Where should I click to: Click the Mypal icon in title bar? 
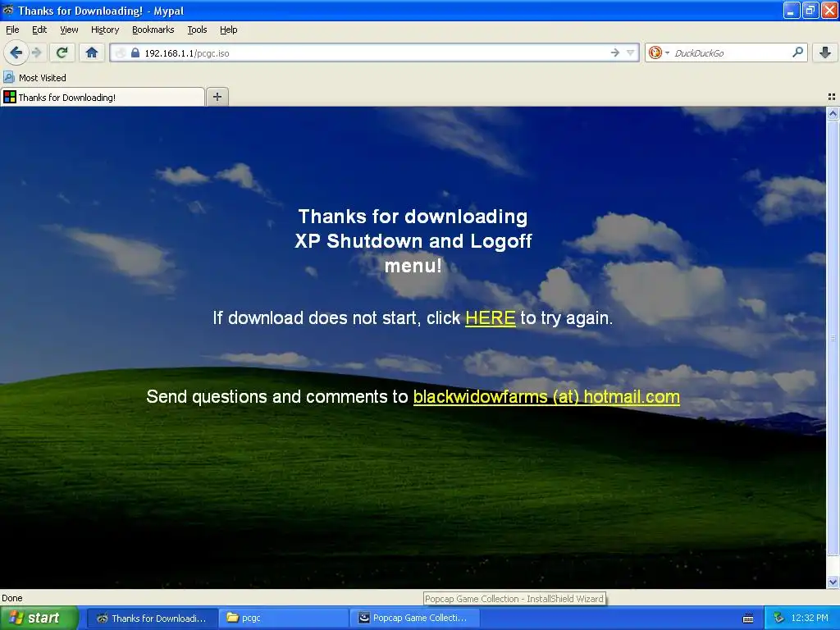8,10
